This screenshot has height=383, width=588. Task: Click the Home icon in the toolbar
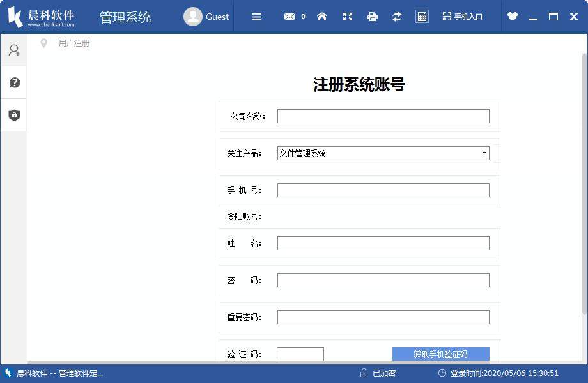pos(321,17)
